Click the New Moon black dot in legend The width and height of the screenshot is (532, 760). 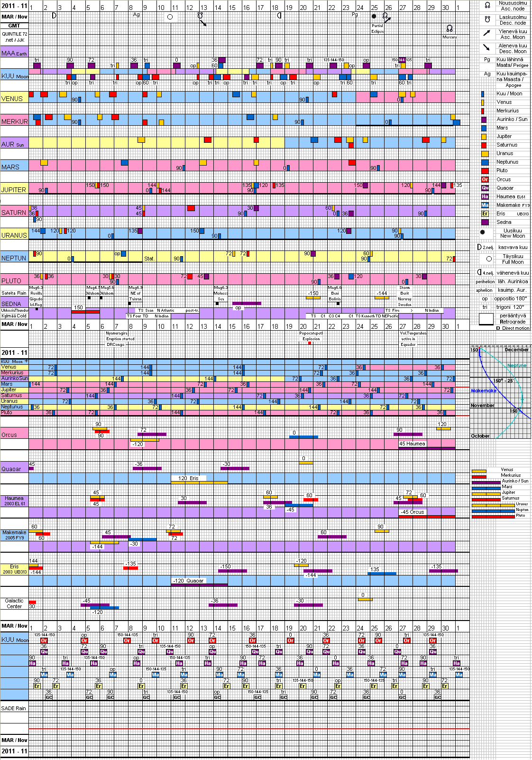[483, 232]
